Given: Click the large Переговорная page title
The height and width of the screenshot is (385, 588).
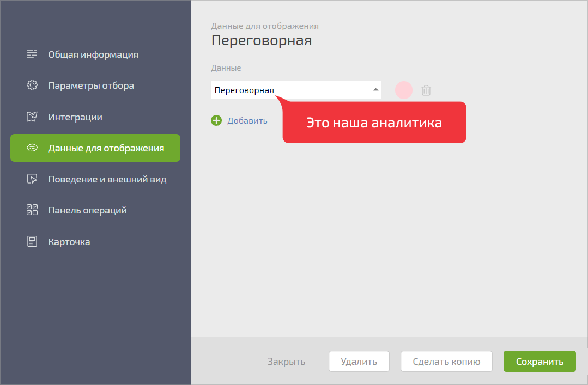Looking at the screenshot, I should [x=262, y=40].
